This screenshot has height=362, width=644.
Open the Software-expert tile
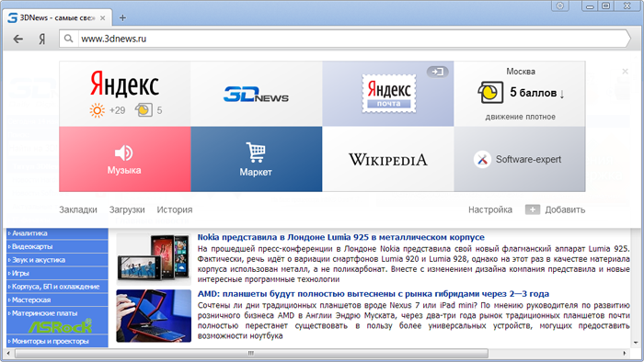520,159
